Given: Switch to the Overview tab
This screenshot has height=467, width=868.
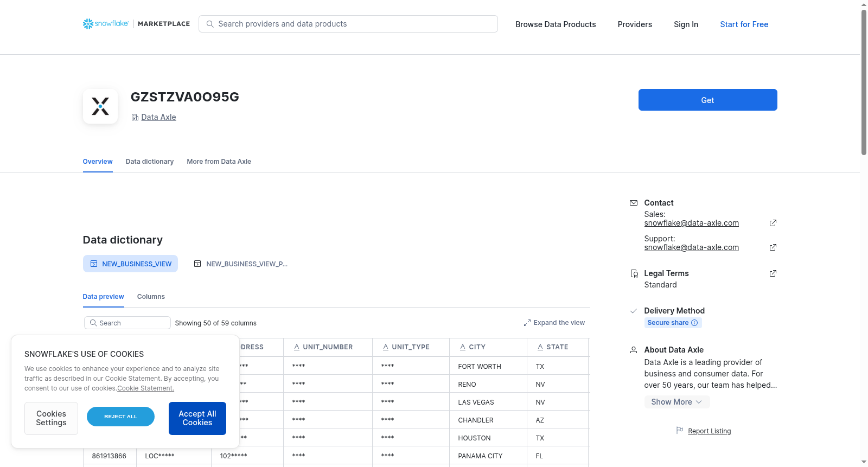Looking at the screenshot, I should coord(98,162).
